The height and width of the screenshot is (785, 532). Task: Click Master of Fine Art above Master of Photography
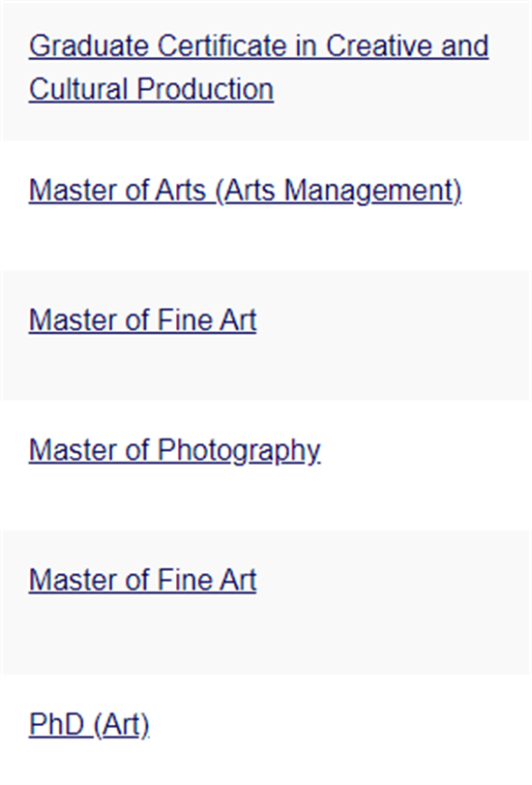pyautogui.click(x=142, y=320)
